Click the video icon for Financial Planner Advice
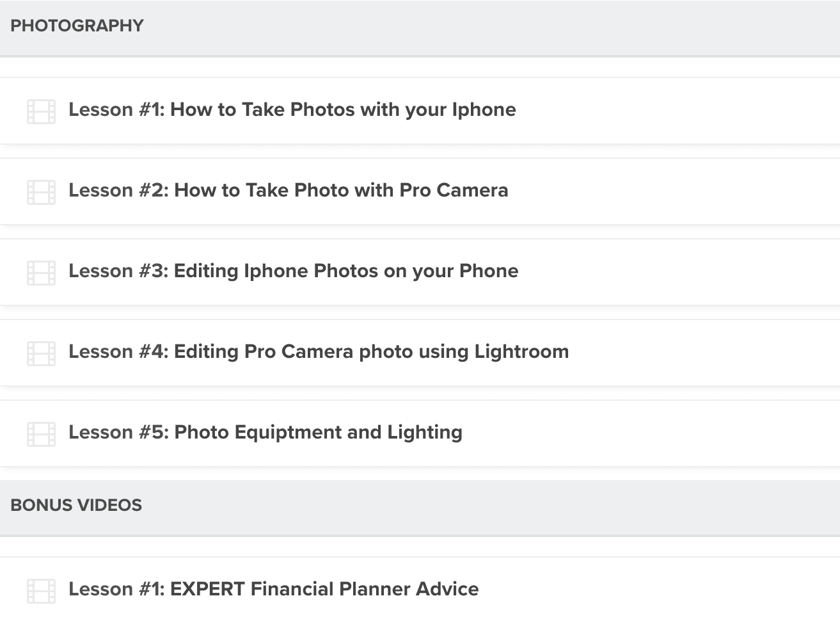The width and height of the screenshot is (840, 621). [41, 591]
